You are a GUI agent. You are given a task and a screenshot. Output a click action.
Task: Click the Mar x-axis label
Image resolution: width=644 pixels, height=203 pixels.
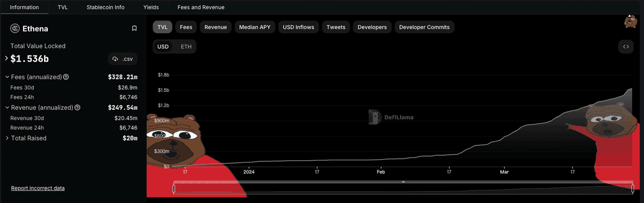coord(504,172)
